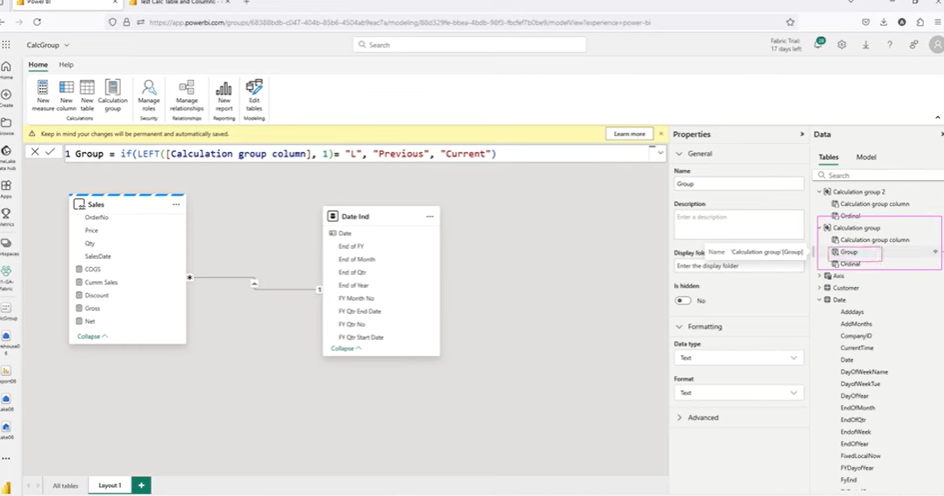Collapse the Sales table card
The height and width of the screenshot is (496, 944).
[92, 336]
